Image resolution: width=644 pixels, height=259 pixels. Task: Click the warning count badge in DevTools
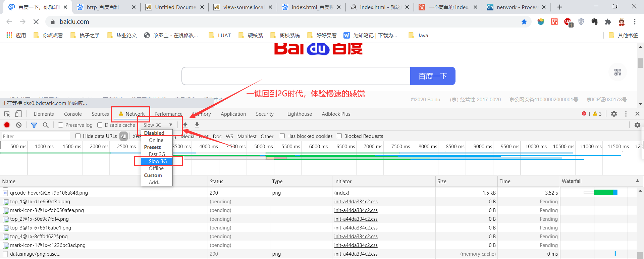pos(597,114)
